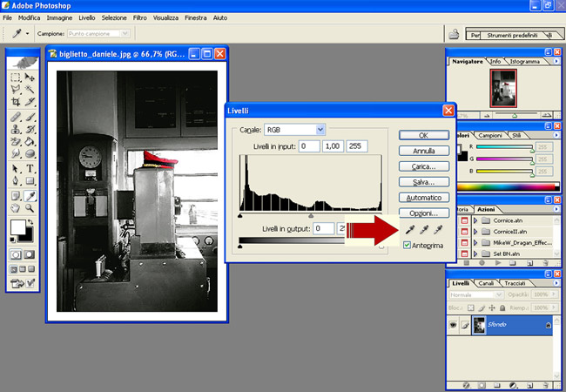Click the midtone gray input slider triangle
This screenshot has height=392, width=566.
312,214
